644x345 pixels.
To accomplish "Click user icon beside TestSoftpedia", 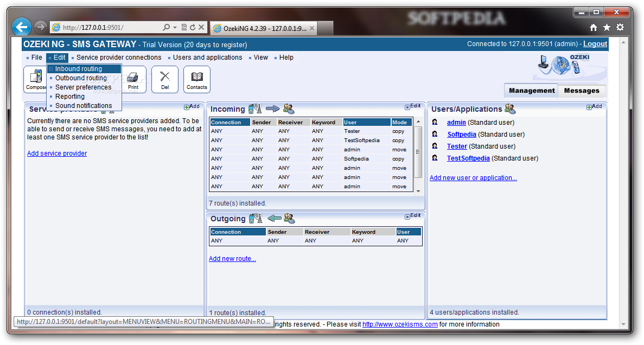I will coord(435,158).
